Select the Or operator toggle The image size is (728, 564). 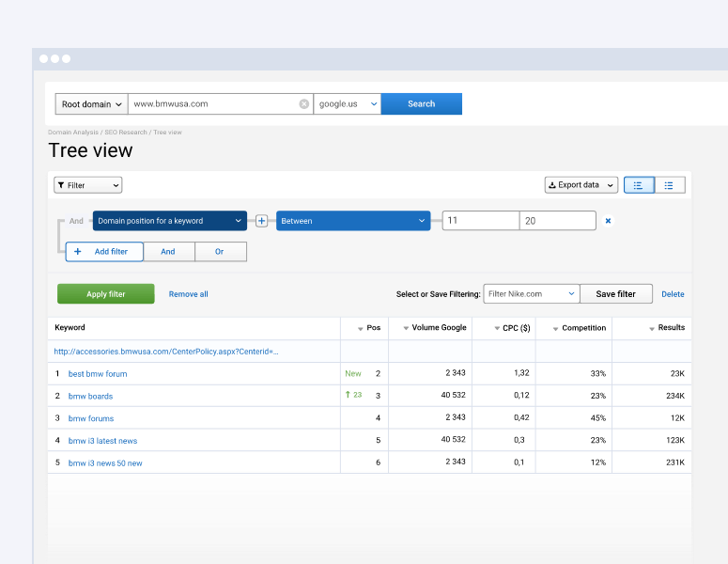(220, 252)
